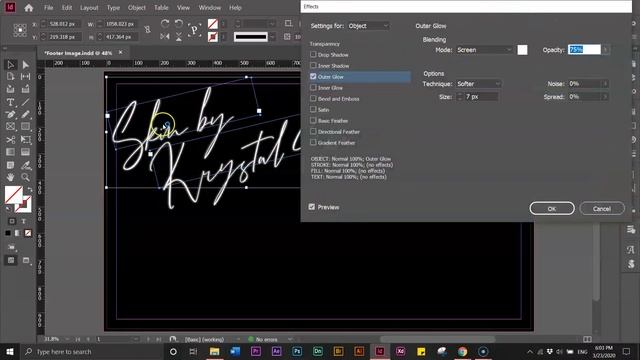
Task: Click the glow color swatch beside Mode
Action: (x=522, y=50)
